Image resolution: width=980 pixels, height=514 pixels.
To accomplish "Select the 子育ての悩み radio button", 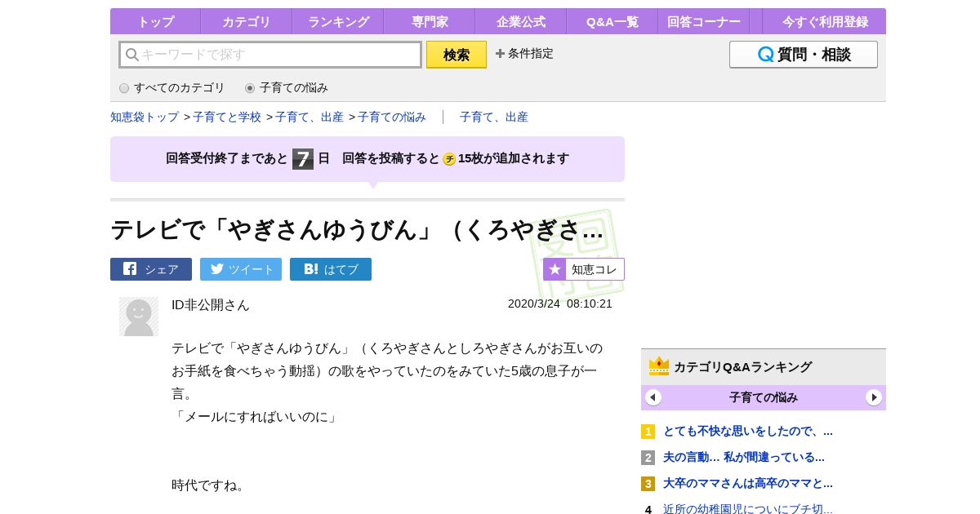I will pos(250,88).
